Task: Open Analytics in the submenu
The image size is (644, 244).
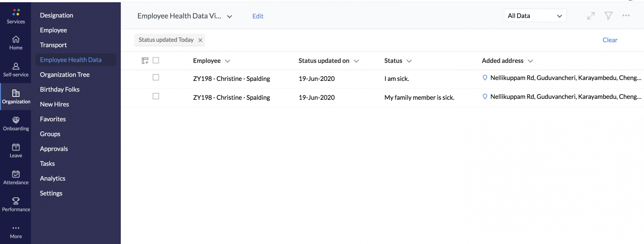Action: 52,178
